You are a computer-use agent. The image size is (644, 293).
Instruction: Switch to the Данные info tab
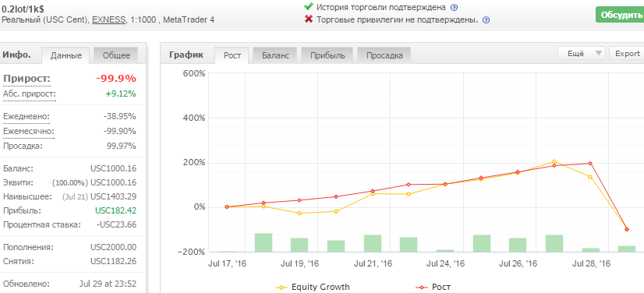point(65,55)
